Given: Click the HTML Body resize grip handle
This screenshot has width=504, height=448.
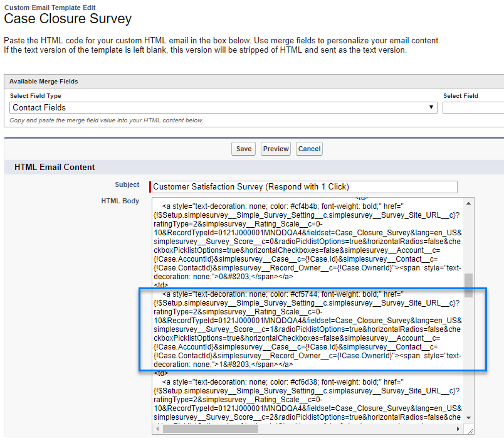Looking at the screenshot, I should (471, 431).
